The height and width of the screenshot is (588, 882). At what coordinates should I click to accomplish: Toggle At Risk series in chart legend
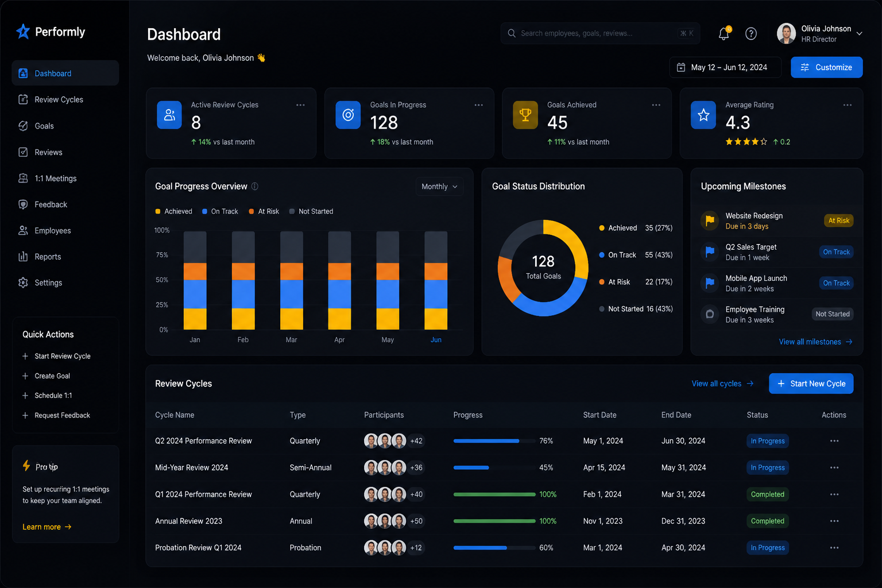pyautogui.click(x=264, y=211)
